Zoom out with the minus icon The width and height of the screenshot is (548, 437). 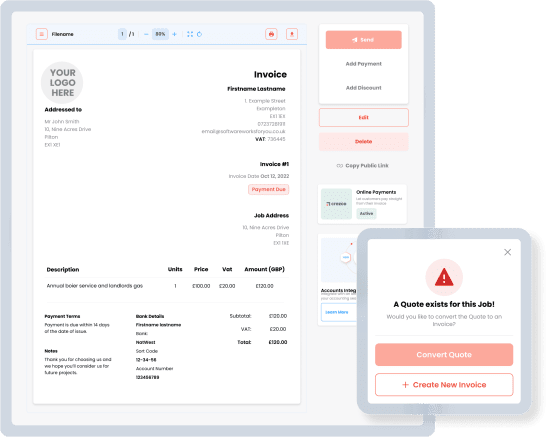point(146,34)
